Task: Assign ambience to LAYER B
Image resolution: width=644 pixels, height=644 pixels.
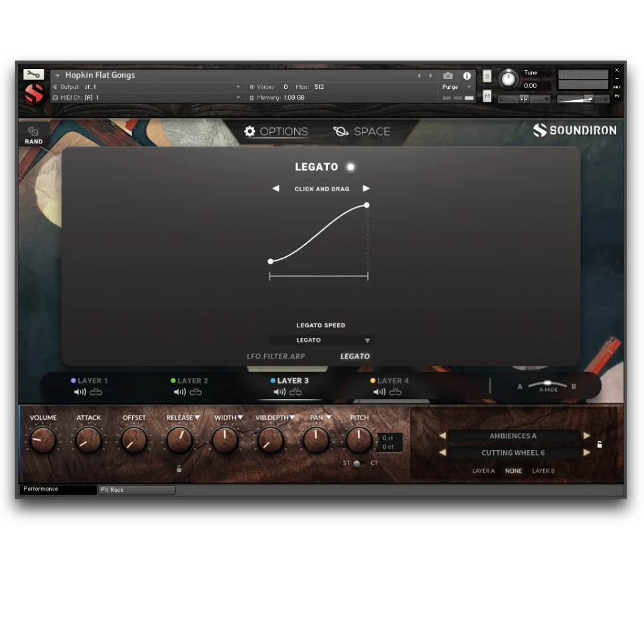Action: (543, 471)
